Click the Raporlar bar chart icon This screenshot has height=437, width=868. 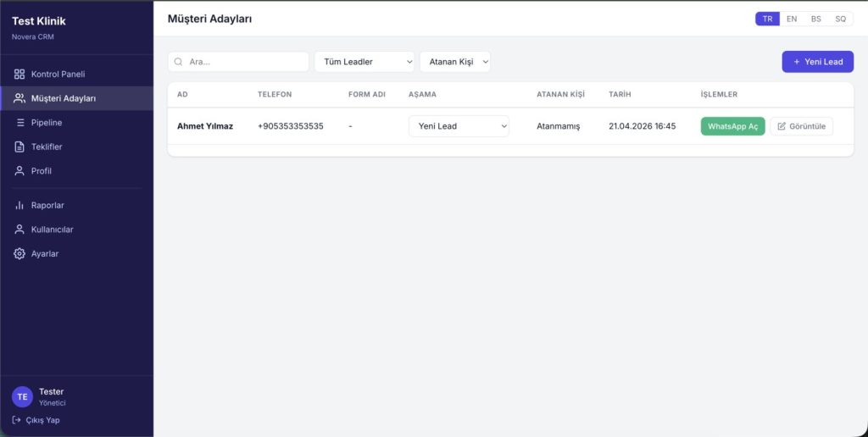tap(19, 205)
